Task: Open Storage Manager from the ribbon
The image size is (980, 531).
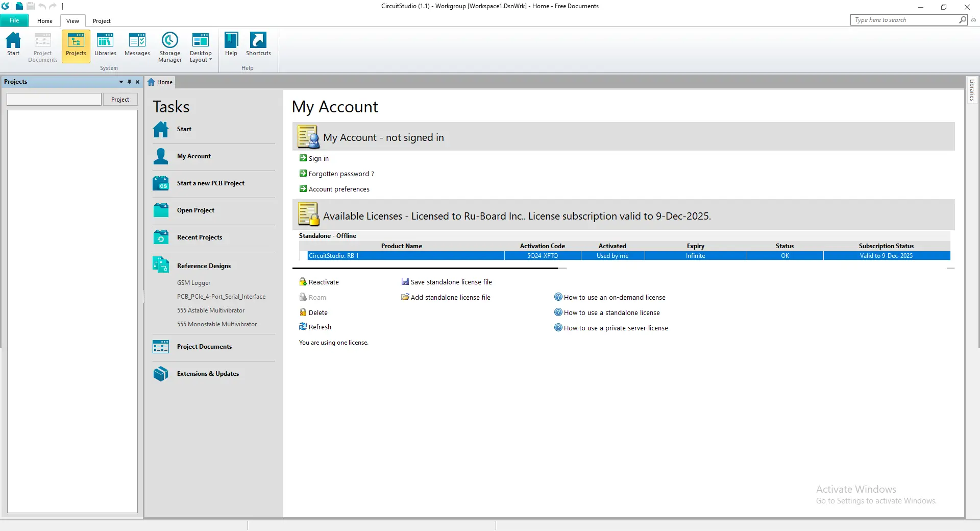Action: [x=170, y=47]
